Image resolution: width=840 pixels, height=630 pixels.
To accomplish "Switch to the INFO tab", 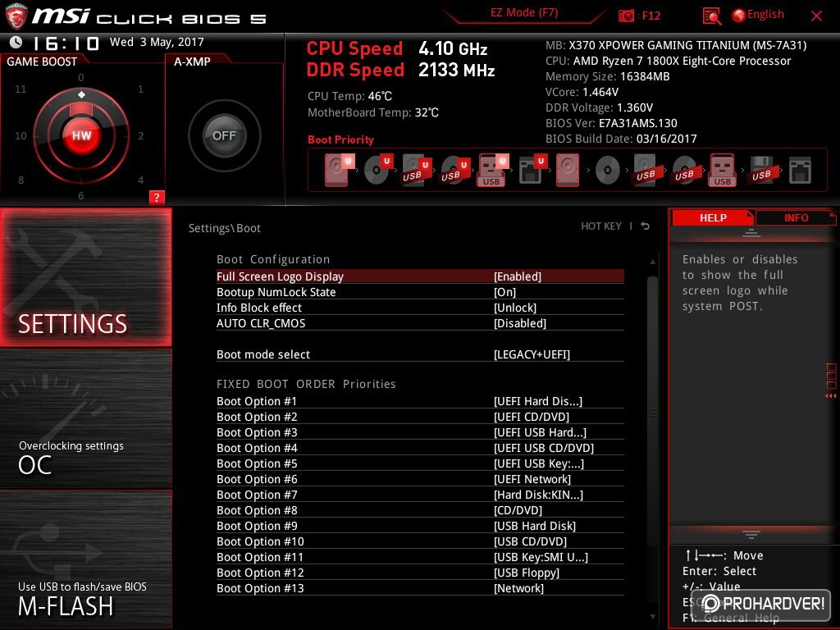I will (x=796, y=217).
